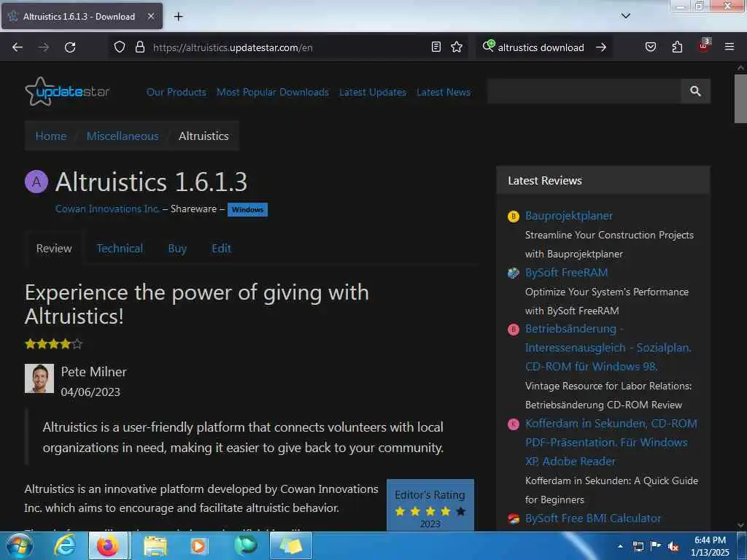Viewport: 747px width, 560px height.
Task: Go to Home breadcrumb
Action: [51, 136]
